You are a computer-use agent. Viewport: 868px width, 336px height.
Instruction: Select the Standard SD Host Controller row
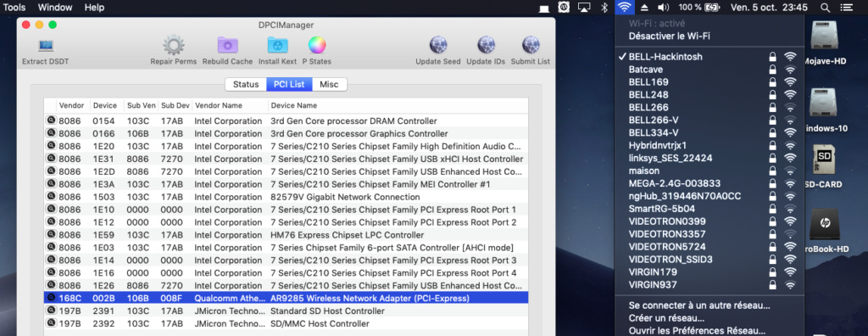(x=287, y=311)
